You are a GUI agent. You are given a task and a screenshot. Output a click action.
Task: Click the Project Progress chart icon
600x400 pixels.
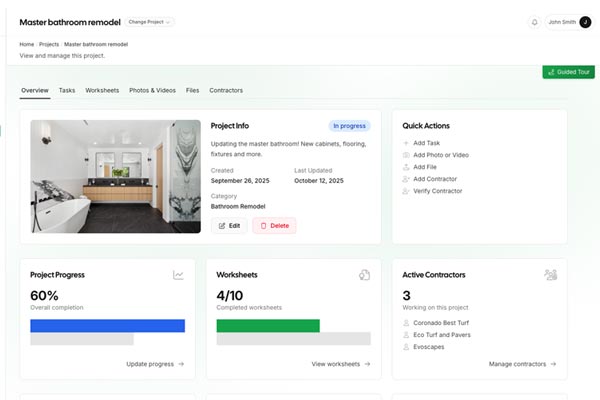178,275
